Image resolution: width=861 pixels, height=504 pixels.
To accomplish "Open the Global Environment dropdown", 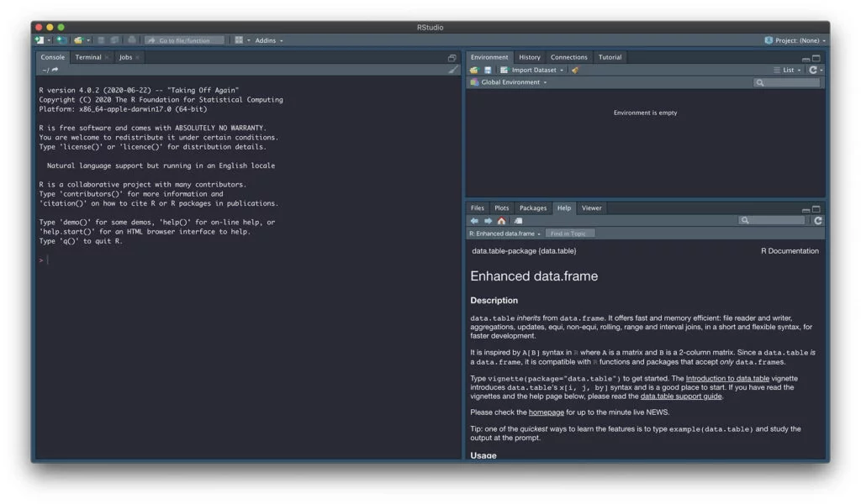I will point(509,82).
